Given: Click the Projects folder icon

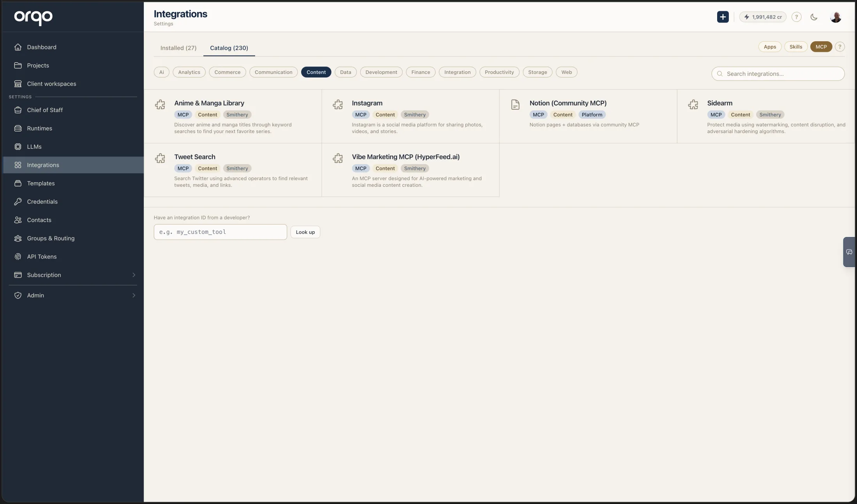Looking at the screenshot, I should tap(18, 65).
